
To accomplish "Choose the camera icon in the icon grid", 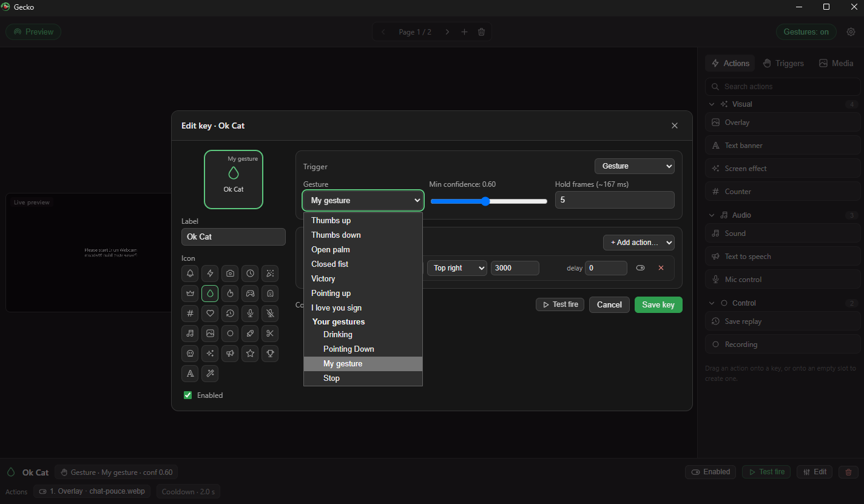I will click(230, 274).
